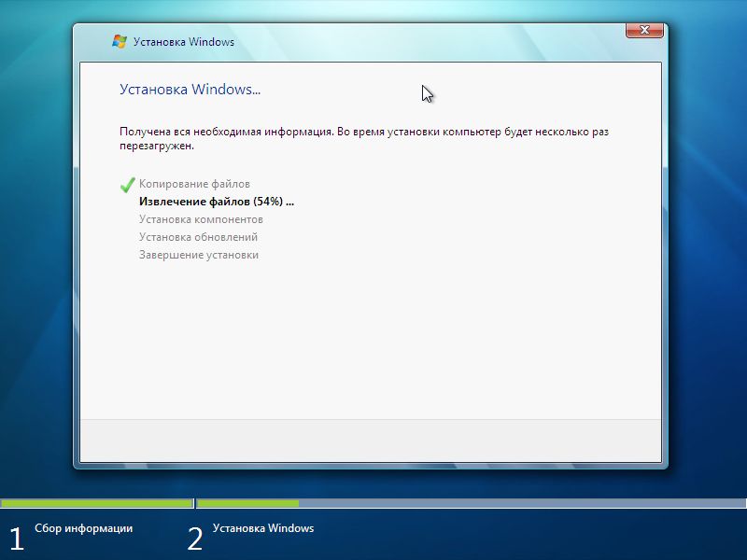
Task: Click the green checkmark beside Копирование файлов
Action: [127, 185]
